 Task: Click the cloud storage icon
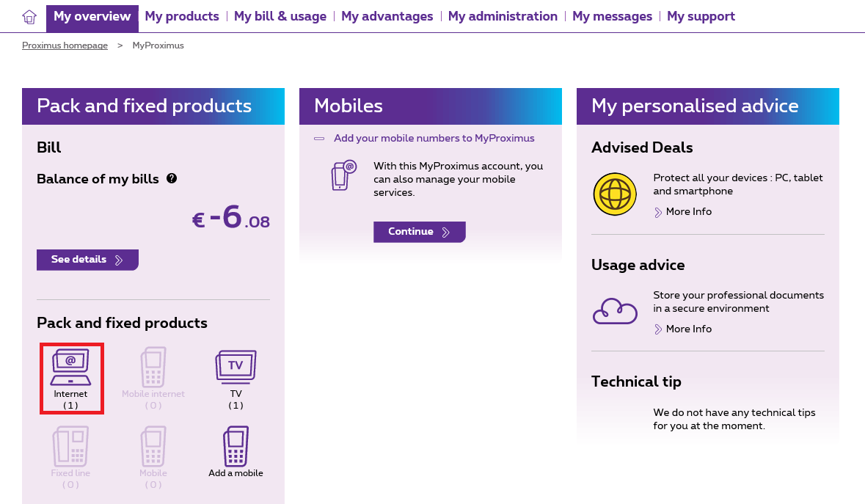pos(615,311)
